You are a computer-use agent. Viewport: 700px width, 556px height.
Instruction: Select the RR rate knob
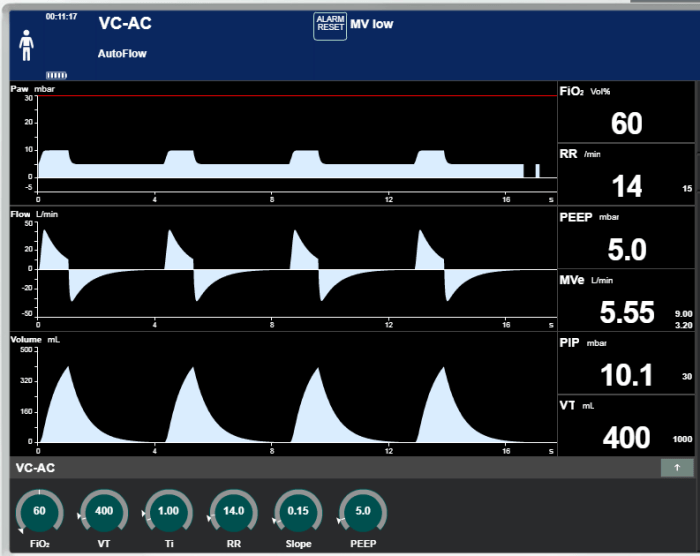(233, 511)
